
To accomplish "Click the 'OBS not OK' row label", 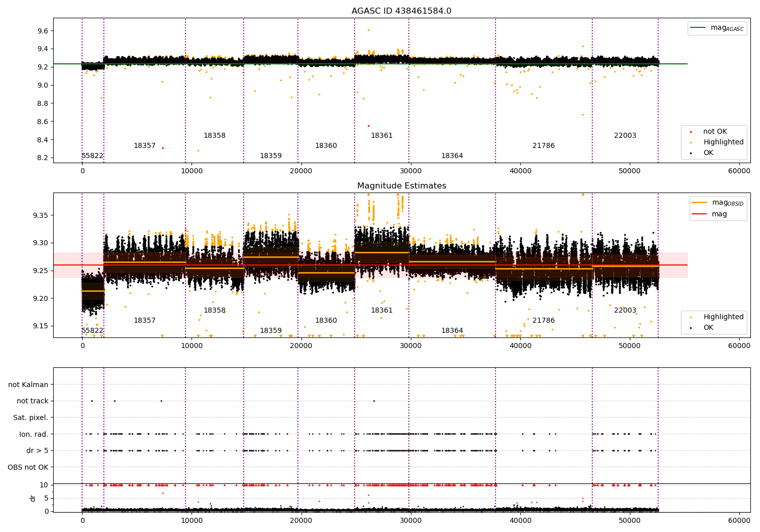I will [x=28, y=467].
